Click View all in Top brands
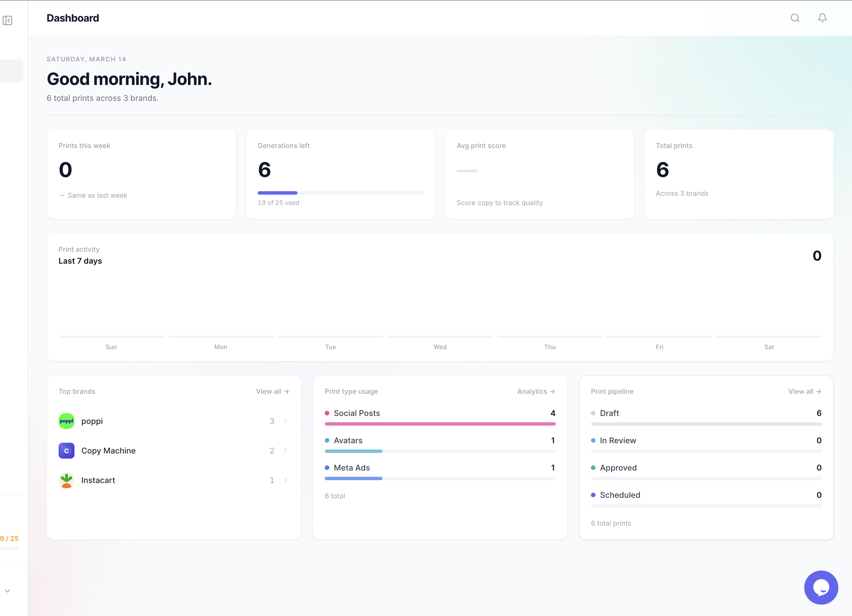Screen dimensions: 852x616 [x=272, y=391]
